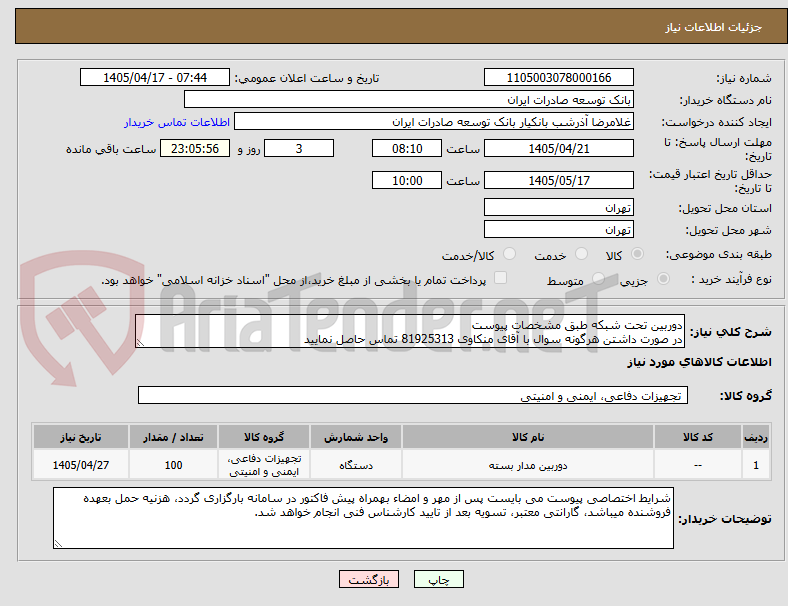Click the چاپ (print) button
This screenshot has height=606, width=788.
(438, 579)
